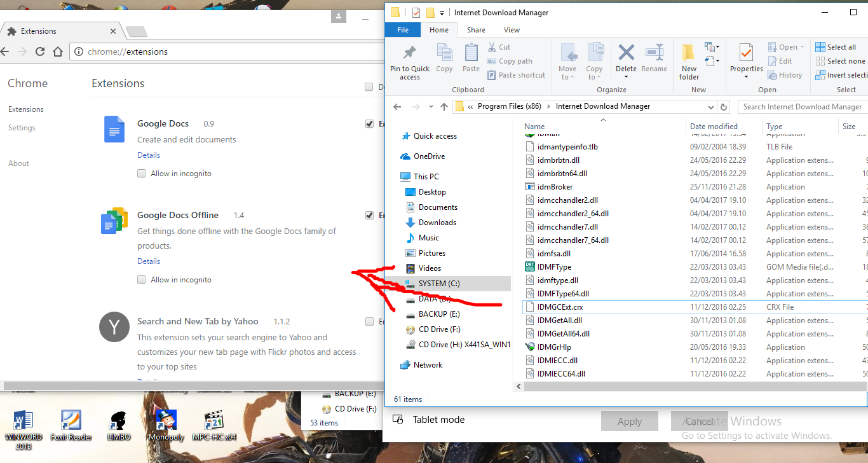The width and height of the screenshot is (868, 463).
Task: Toggle Google Docs Enabled checkbox
Action: (369, 124)
